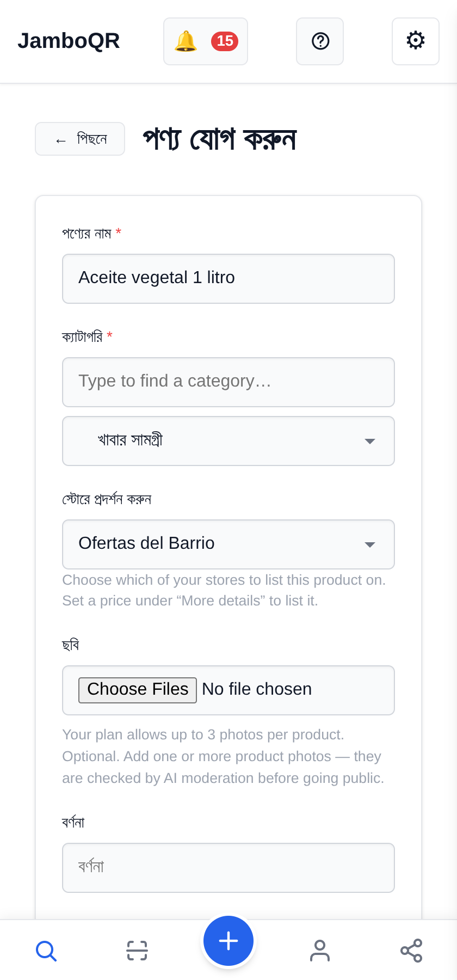Tap the share icon in bottom bar
The width and height of the screenshot is (457, 980).
click(x=411, y=951)
